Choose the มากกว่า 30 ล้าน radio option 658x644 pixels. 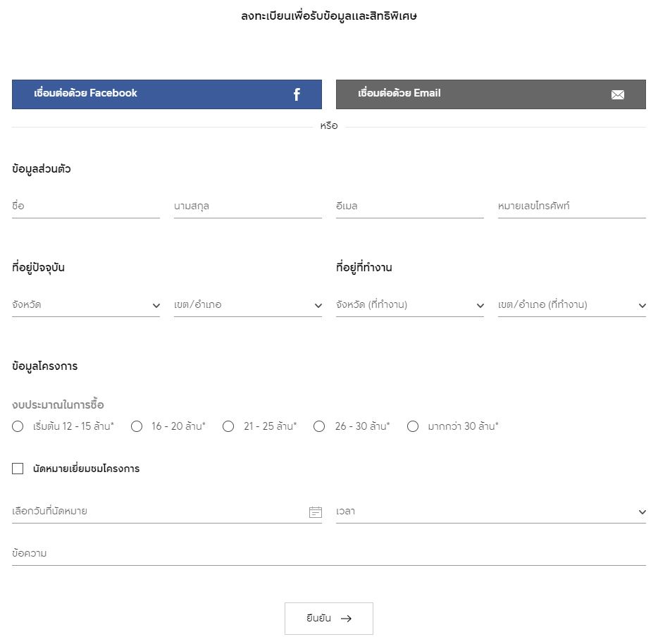click(x=413, y=426)
